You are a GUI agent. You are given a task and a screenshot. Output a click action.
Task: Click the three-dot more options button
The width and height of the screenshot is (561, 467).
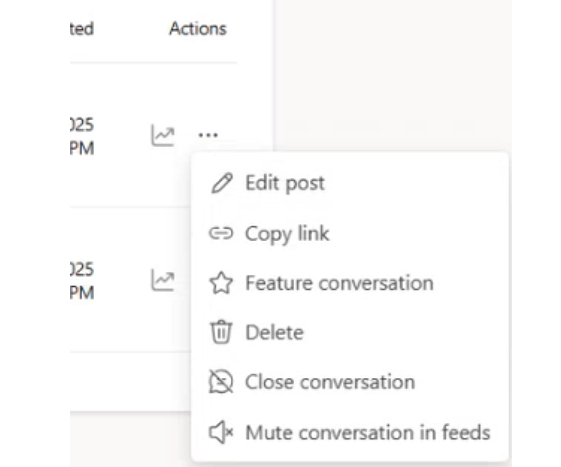point(208,135)
